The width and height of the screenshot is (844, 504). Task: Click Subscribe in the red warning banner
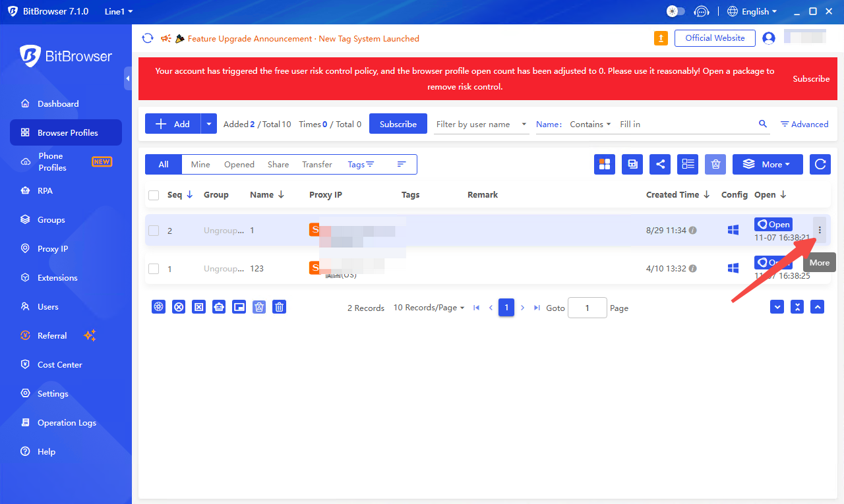click(x=810, y=78)
